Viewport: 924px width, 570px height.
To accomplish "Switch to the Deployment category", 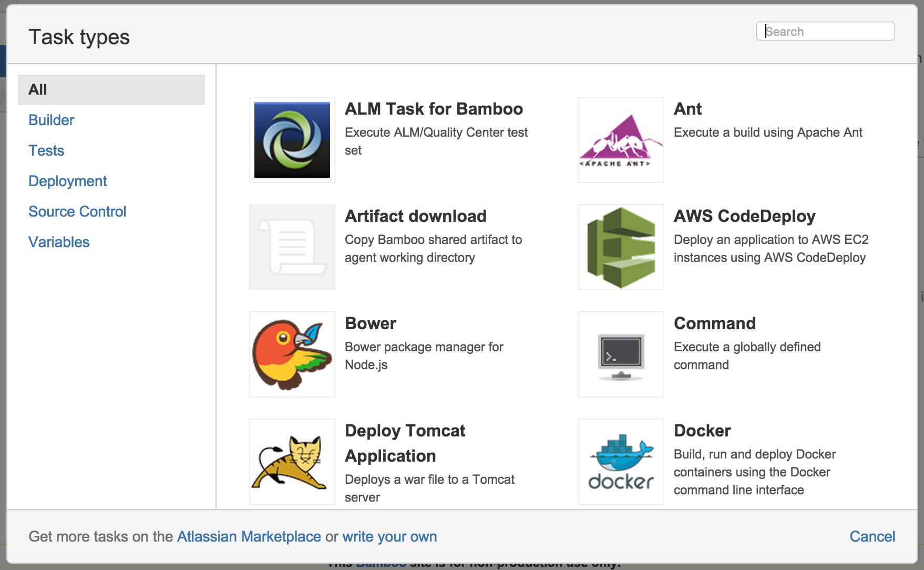I will click(68, 181).
